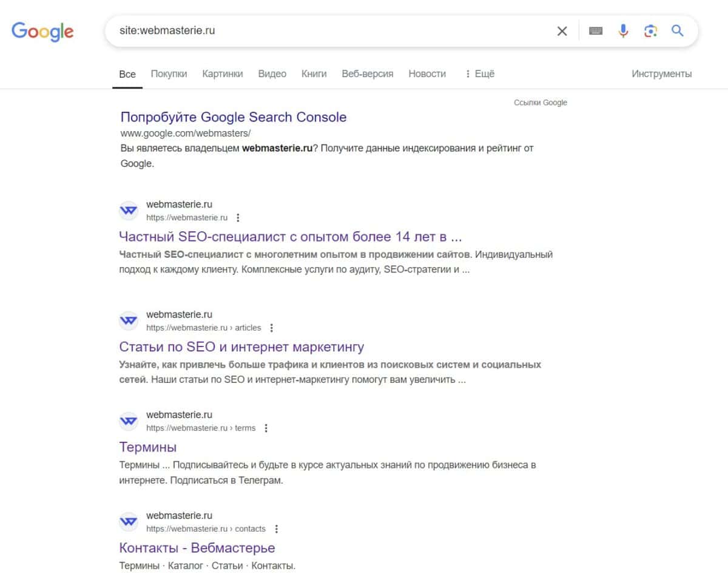728x585 pixels.
Task: Open the three-dot menu next to the articles result
Action: (x=271, y=327)
